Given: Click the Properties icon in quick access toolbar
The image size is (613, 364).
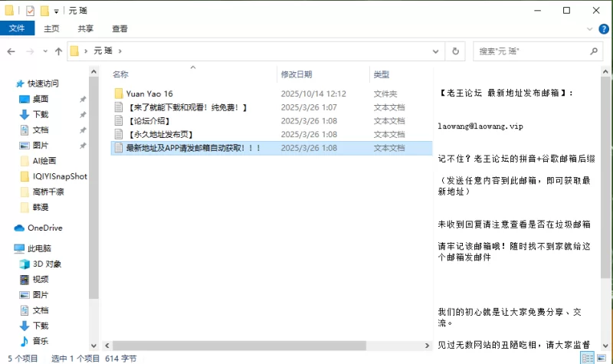Looking at the screenshot, I should (30, 11).
